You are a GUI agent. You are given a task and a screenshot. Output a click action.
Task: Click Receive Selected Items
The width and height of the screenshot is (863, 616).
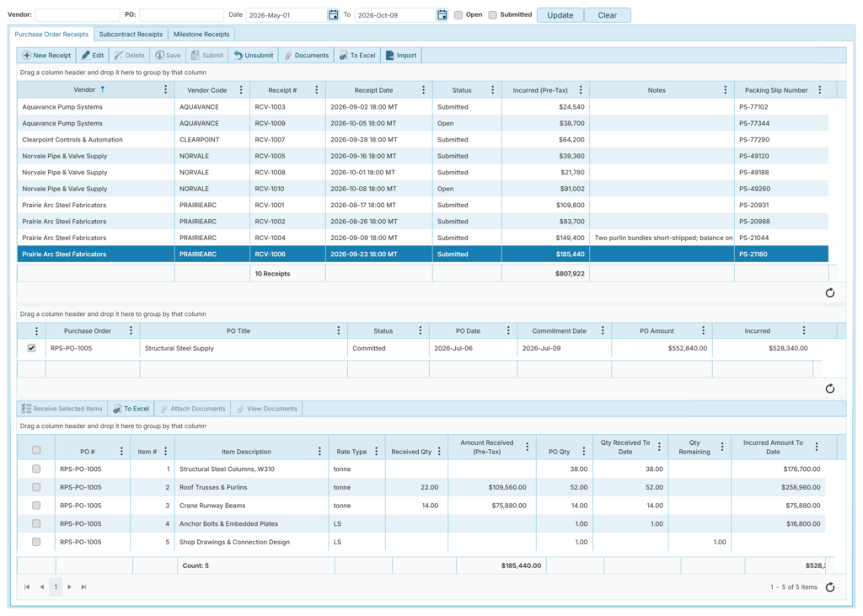click(62, 409)
